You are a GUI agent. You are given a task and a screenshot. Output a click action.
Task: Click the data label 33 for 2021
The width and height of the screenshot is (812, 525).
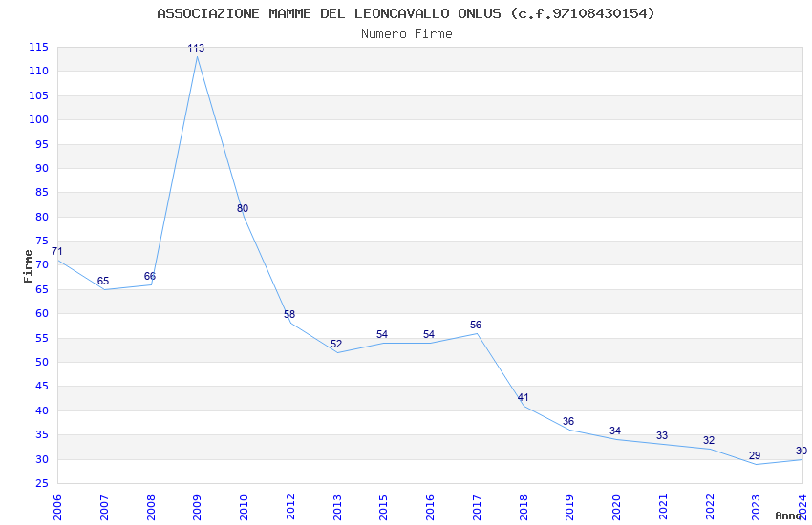(x=662, y=436)
